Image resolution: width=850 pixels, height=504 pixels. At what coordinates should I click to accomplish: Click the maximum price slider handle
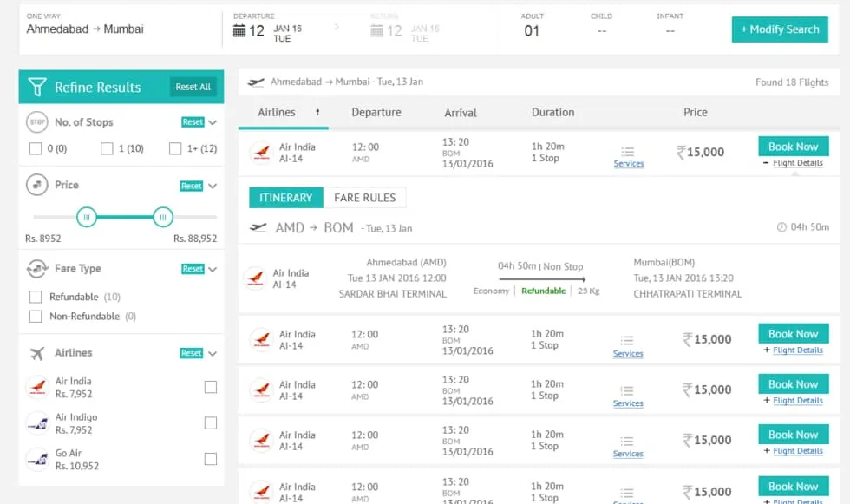pos(163,218)
